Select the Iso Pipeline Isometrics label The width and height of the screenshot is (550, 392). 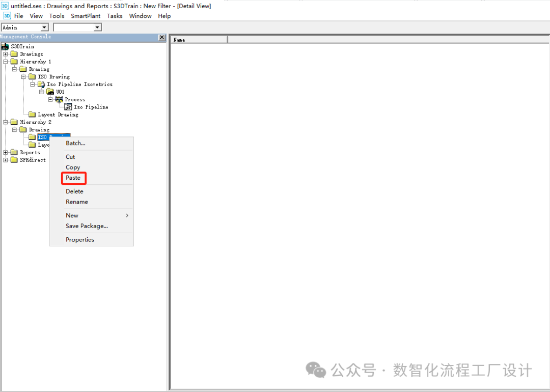(79, 84)
